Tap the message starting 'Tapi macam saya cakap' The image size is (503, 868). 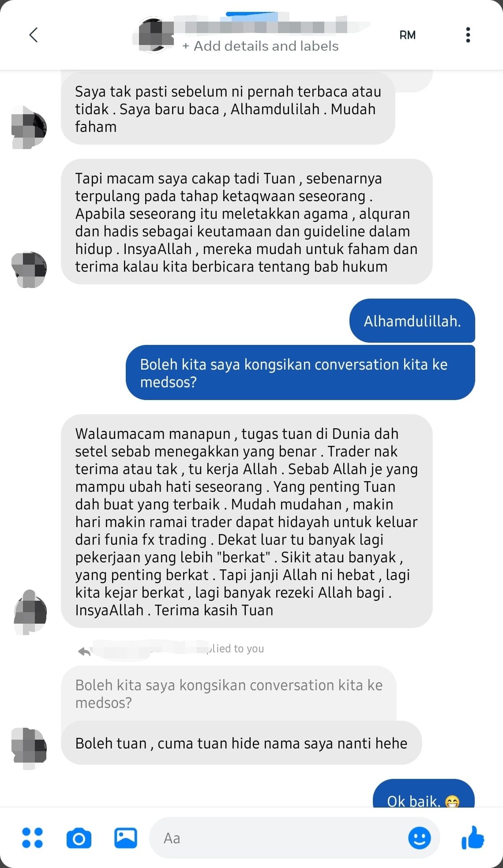[247, 222]
